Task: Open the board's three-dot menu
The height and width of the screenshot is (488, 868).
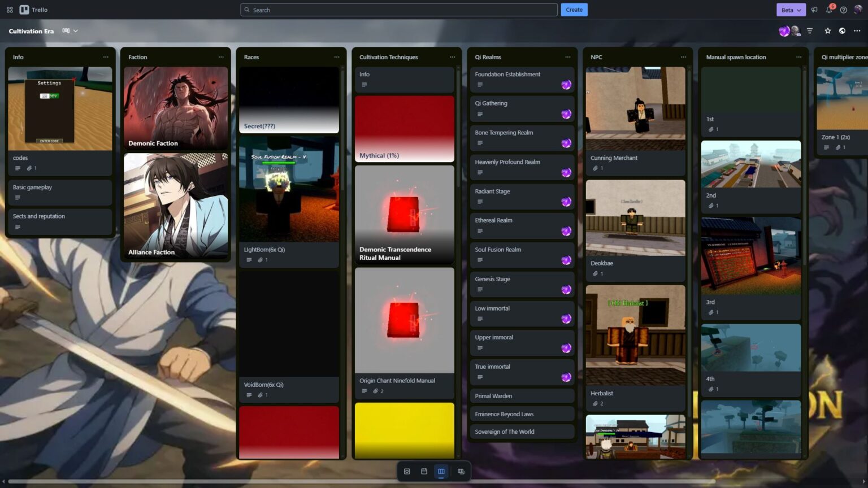Action: tap(857, 31)
